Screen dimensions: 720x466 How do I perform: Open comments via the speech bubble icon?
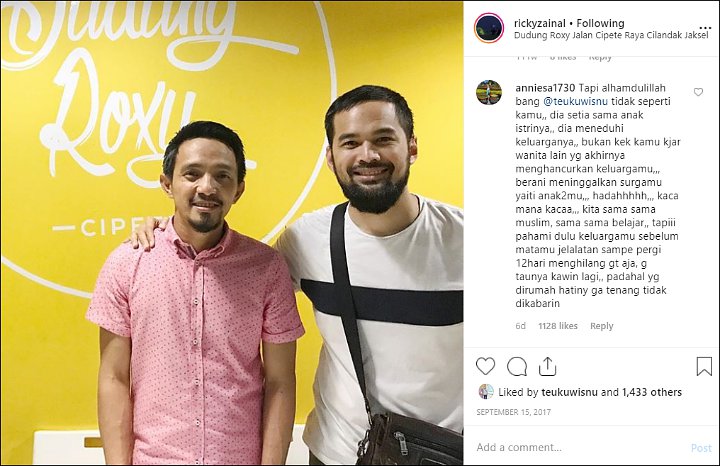coord(517,366)
